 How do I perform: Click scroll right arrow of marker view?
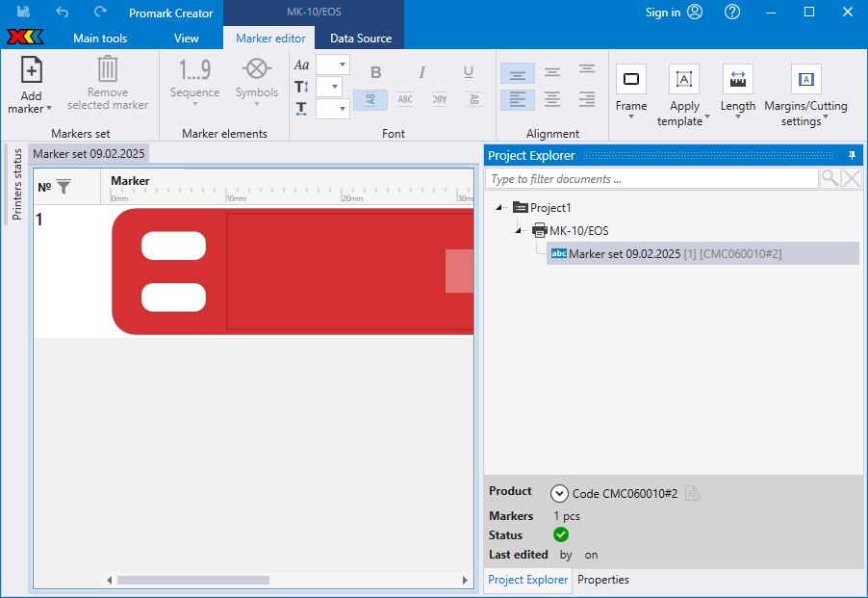[465, 581]
